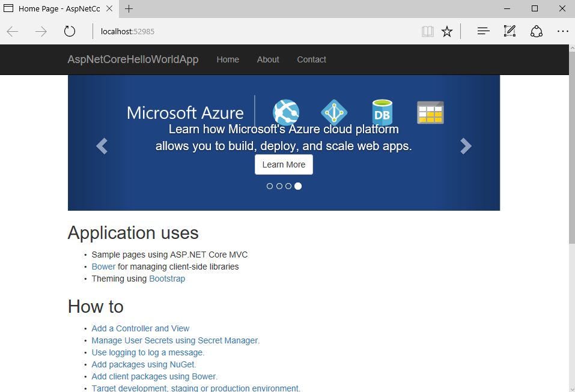Open the Home nav item
575x392 pixels.
pos(228,59)
